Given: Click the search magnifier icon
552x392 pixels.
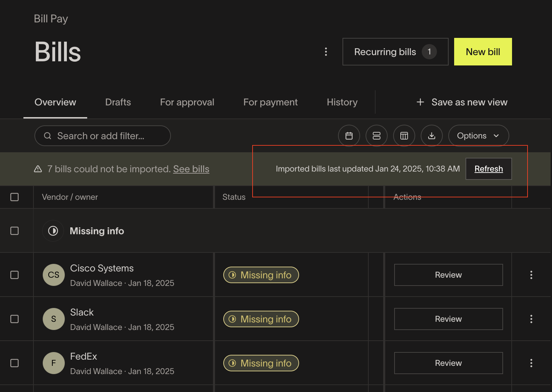Looking at the screenshot, I should click(48, 136).
